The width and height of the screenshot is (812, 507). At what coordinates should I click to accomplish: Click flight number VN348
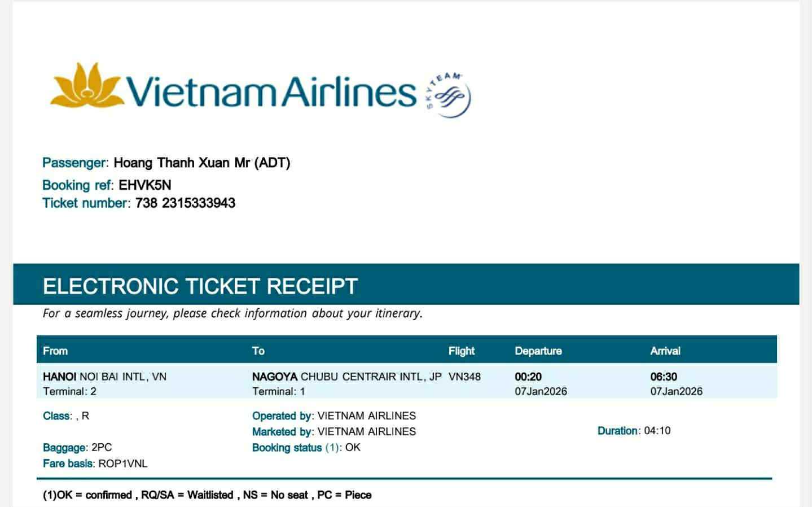464,377
